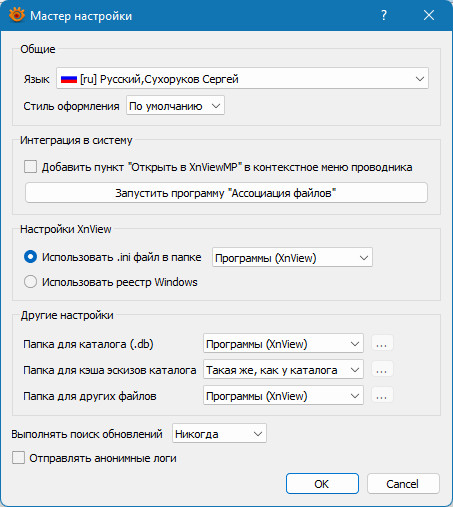Launch the "Ассоциация файлов" program button
453x507 pixels.
[226, 193]
